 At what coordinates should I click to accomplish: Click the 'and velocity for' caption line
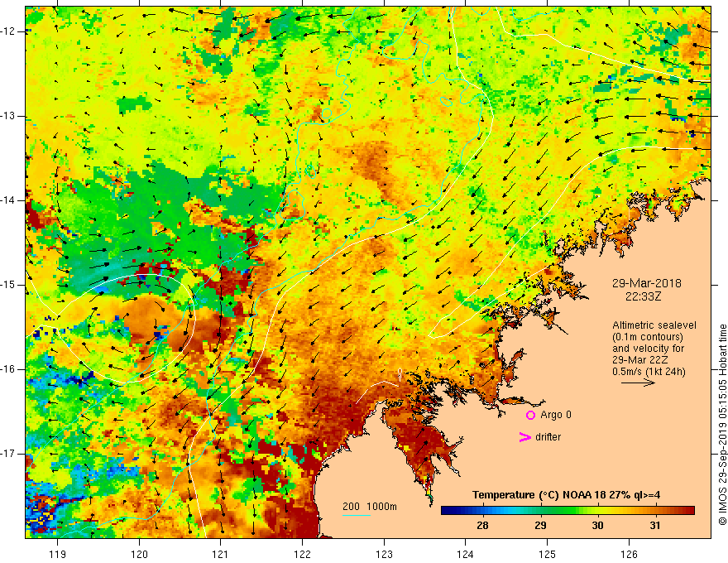click(648, 349)
